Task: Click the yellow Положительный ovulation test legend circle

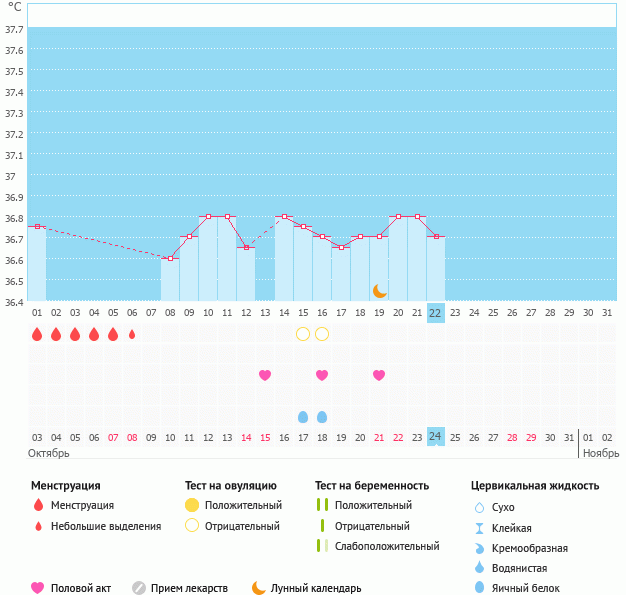Action: [192, 506]
